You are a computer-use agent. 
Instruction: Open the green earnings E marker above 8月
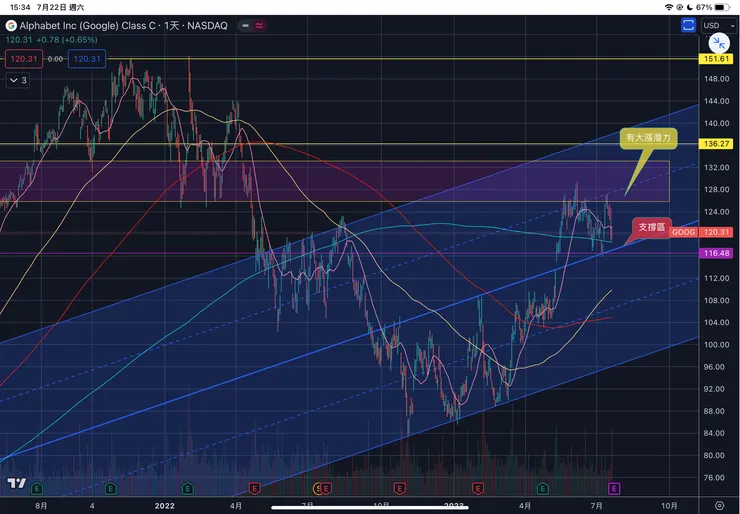point(37,488)
